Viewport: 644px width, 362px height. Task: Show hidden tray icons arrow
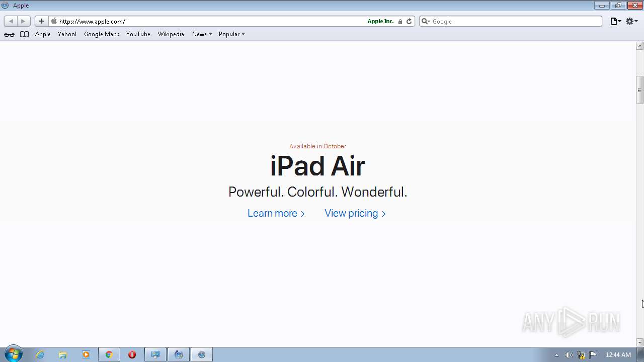tap(556, 355)
